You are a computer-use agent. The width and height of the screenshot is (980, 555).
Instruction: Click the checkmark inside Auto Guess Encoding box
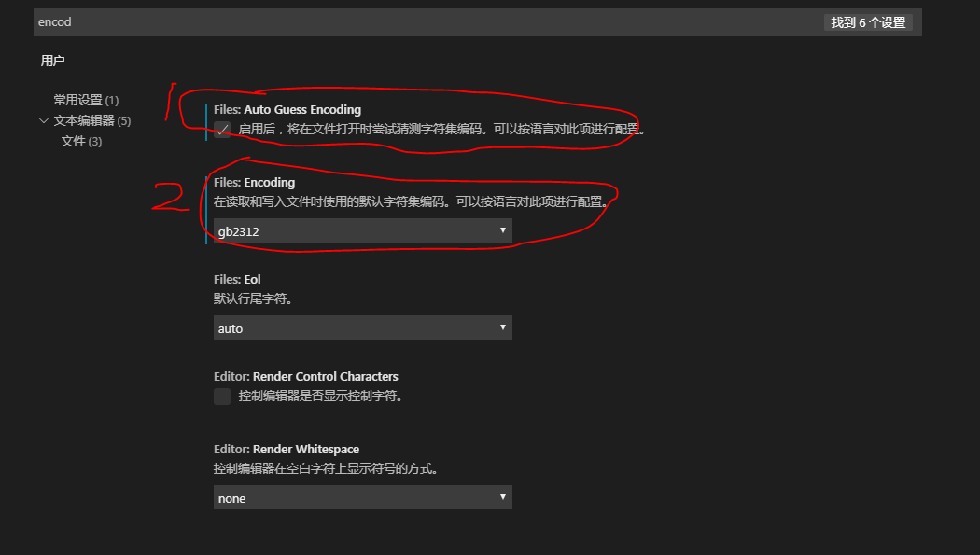coord(222,131)
